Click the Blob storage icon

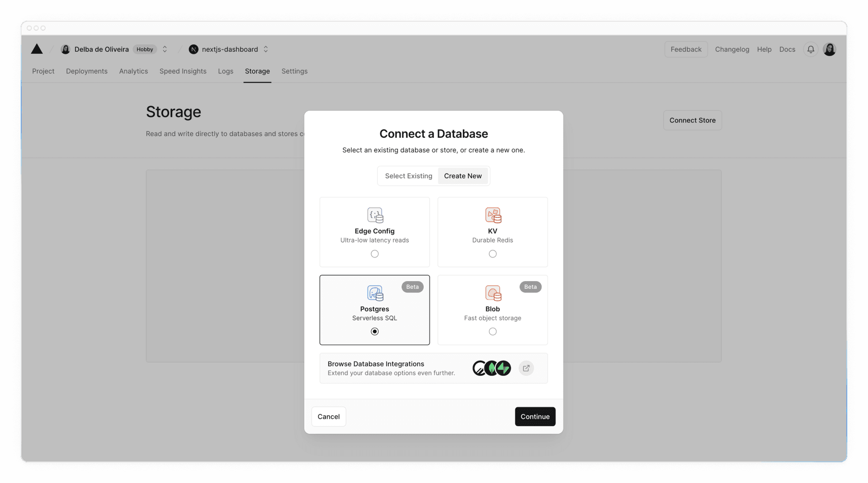click(493, 293)
